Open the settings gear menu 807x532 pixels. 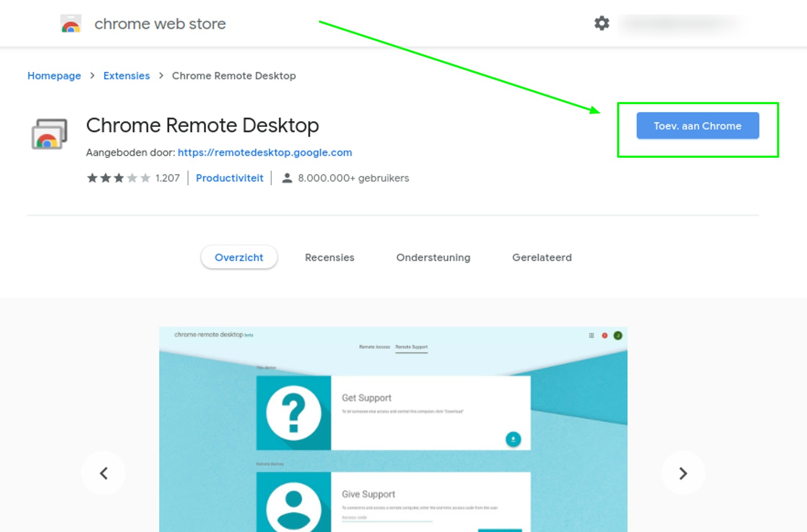(601, 23)
